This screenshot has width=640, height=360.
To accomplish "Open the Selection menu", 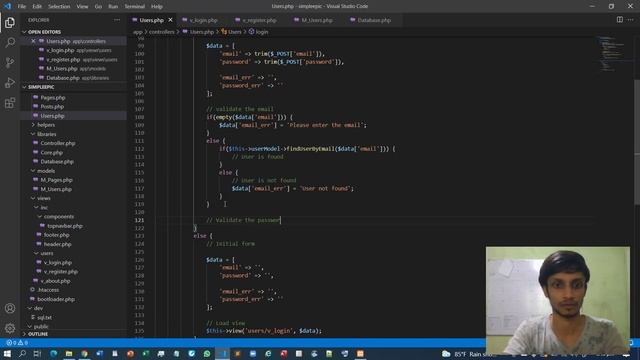I will 59,7.
